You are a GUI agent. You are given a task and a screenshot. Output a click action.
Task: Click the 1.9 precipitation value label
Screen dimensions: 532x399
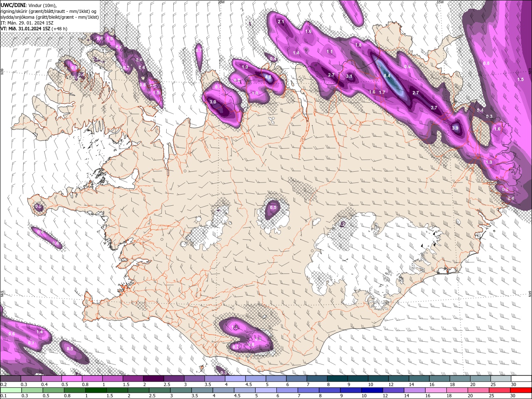[x=245, y=67]
